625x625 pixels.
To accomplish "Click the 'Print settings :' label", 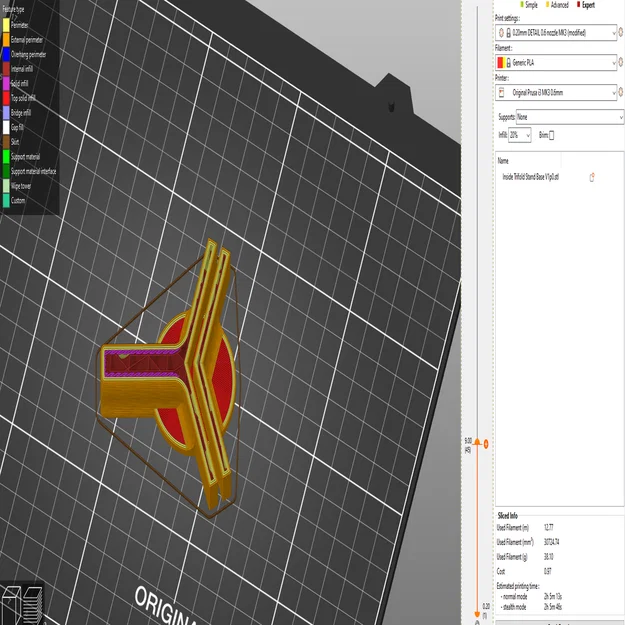I will 507,18.
